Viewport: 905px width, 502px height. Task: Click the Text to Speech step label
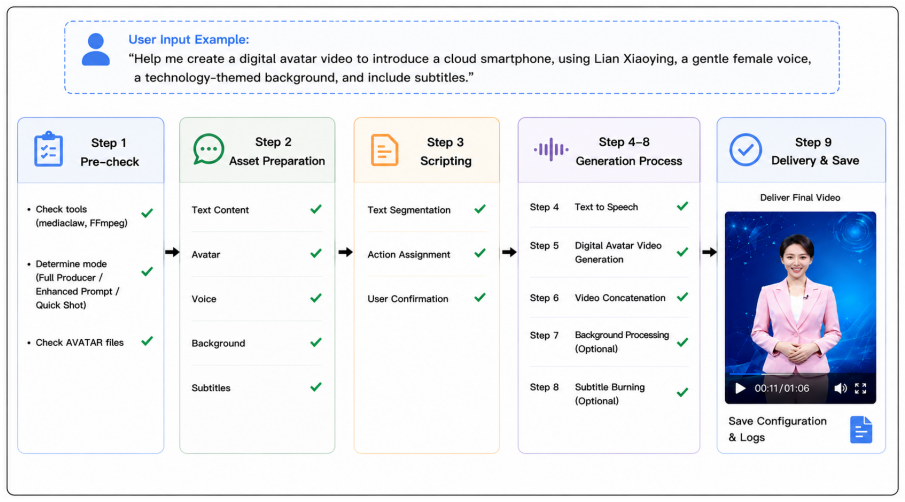coord(606,207)
